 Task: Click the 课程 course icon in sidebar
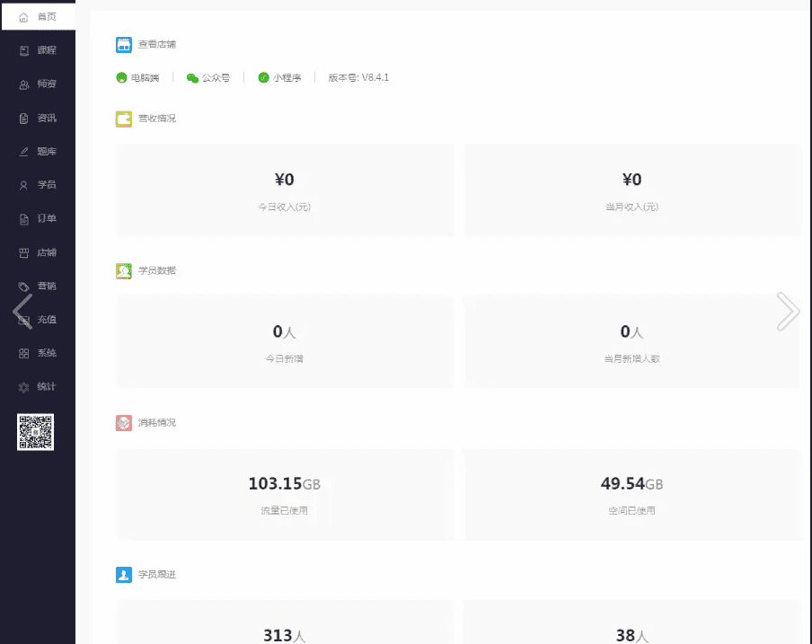pos(24,50)
